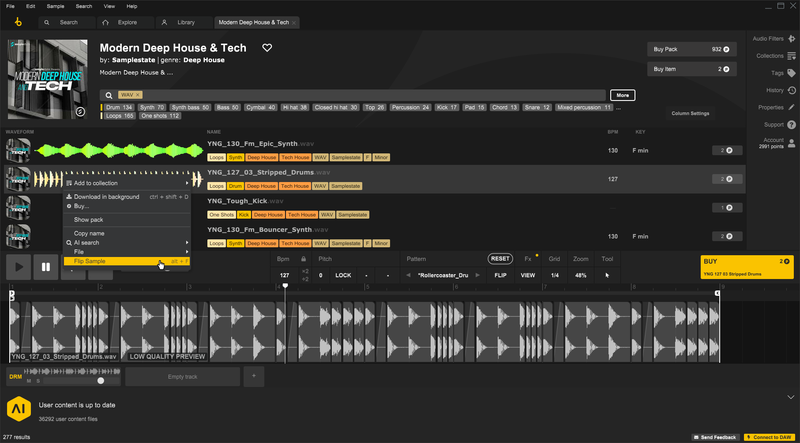Go to previous pattern with the left arrow
The height and width of the screenshot is (443, 800).
click(x=408, y=275)
